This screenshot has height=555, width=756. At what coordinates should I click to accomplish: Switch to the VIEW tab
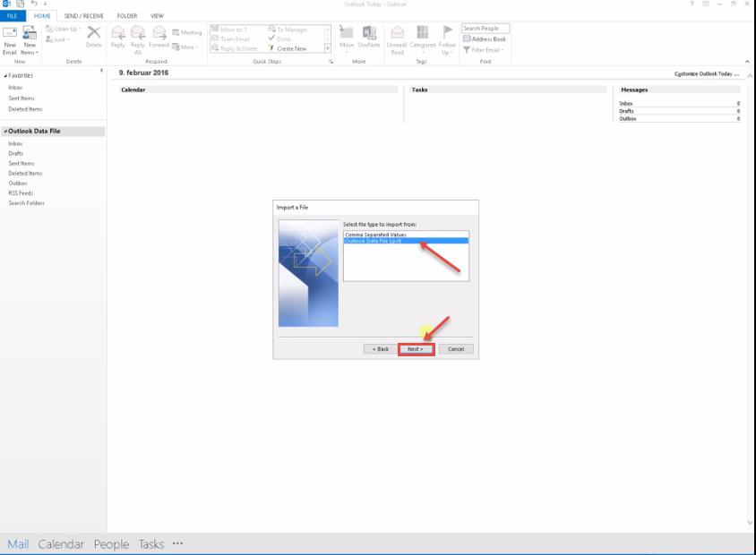coord(157,16)
